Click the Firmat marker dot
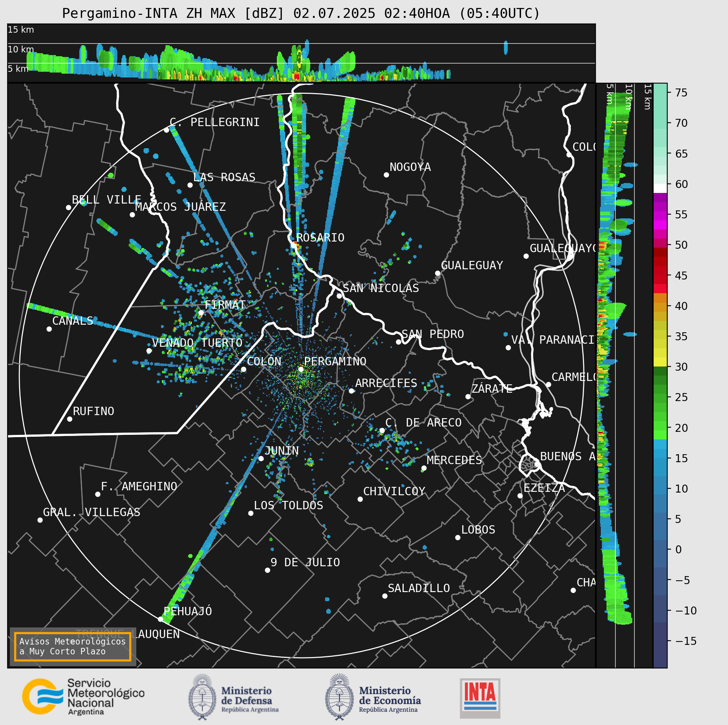 tap(201, 313)
